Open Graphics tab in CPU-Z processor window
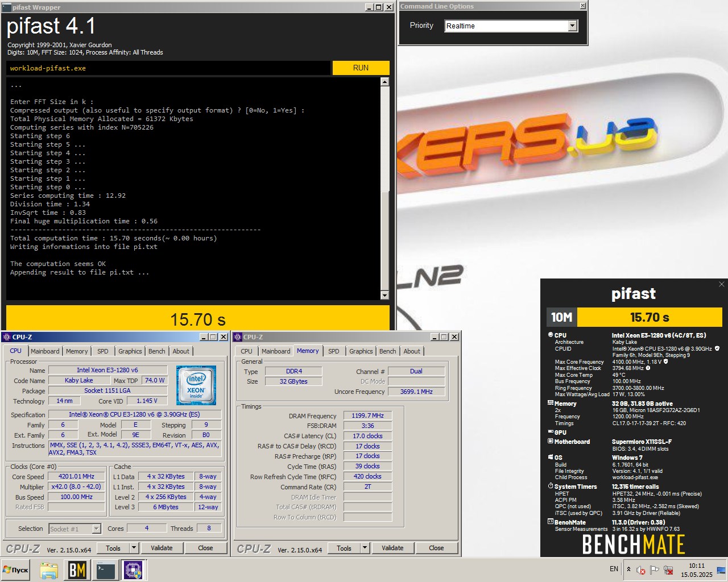 click(130, 351)
